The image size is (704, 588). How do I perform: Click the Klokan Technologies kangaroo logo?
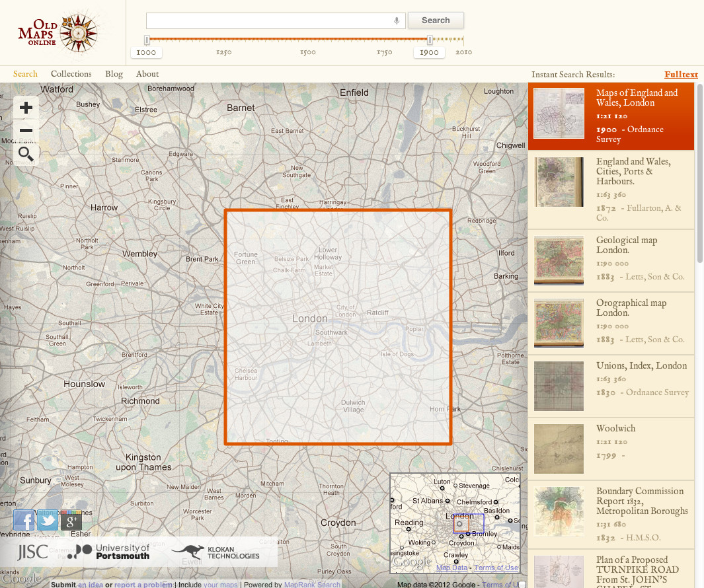click(215, 552)
